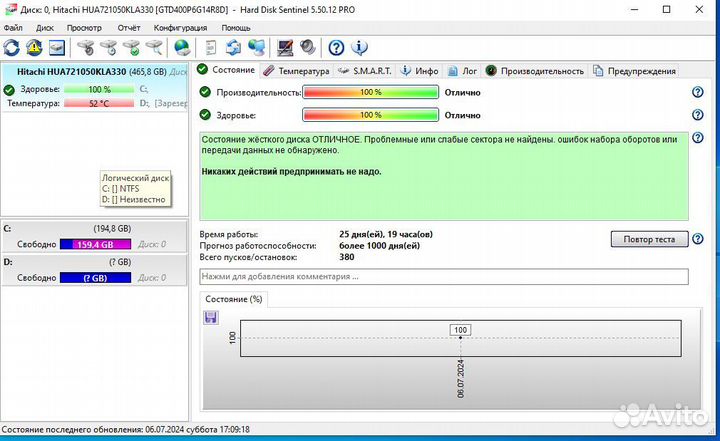720x441 pixels.
Task: Open the Файл menu
Action: pos(13,28)
